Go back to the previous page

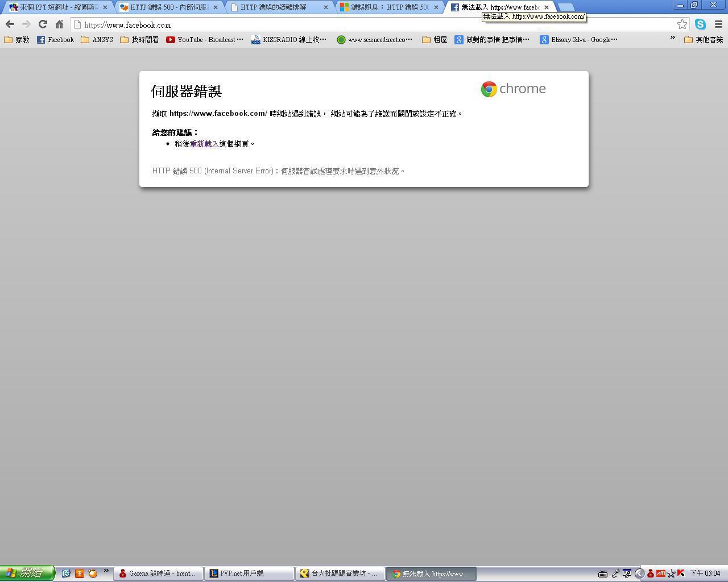pyautogui.click(x=10, y=24)
